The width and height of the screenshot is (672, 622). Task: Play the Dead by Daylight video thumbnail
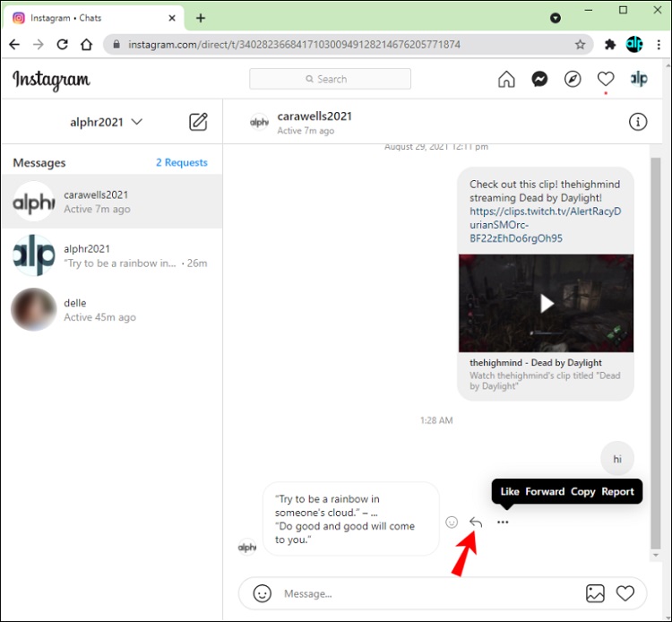(546, 304)
